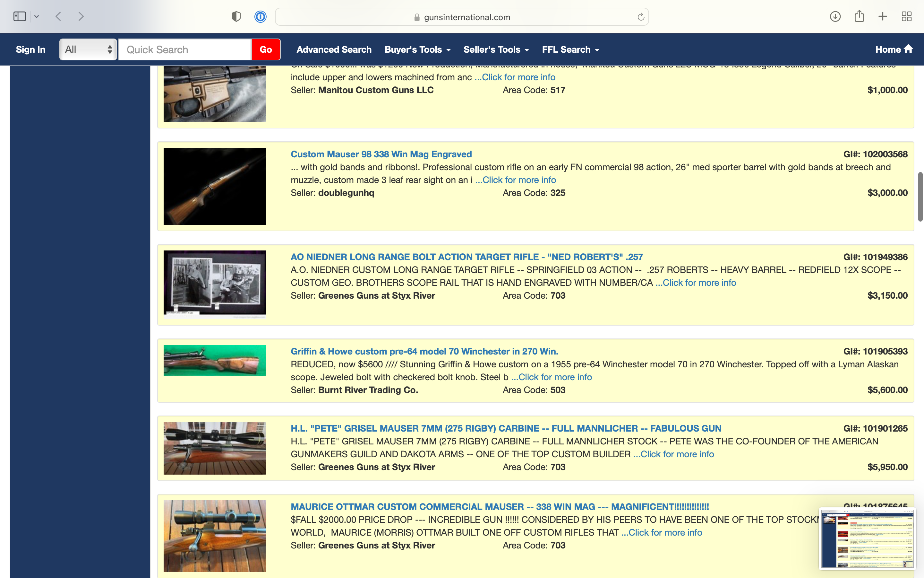Open the 1Password extension icon

(261, 16)
